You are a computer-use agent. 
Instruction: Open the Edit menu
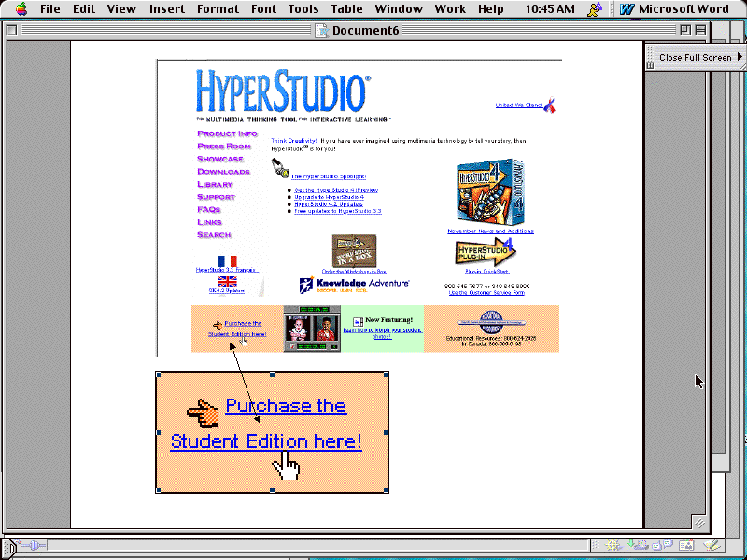84,9
